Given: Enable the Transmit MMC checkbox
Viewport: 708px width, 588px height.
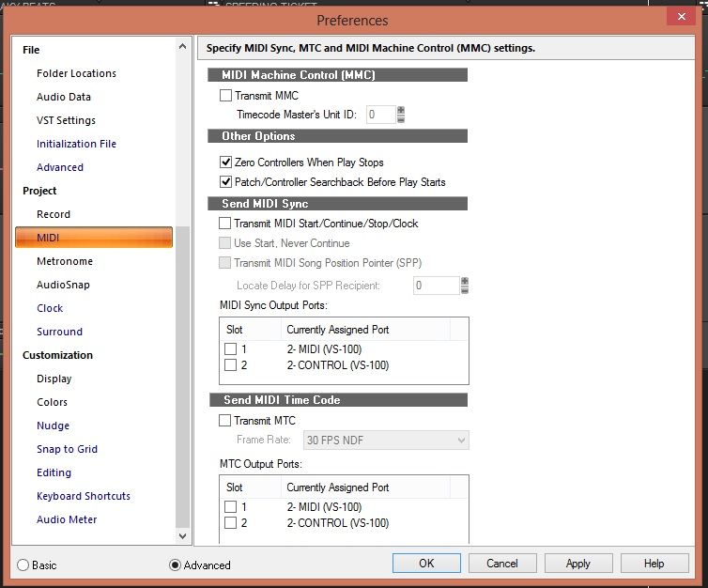Looking at the screenshot, I should pyautogui.click(x=225, y=96).
